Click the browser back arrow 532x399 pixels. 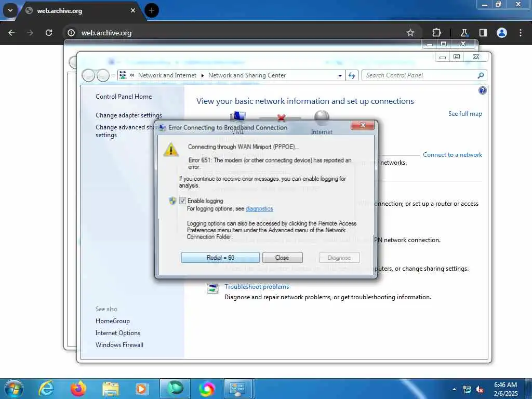[11, 33]
